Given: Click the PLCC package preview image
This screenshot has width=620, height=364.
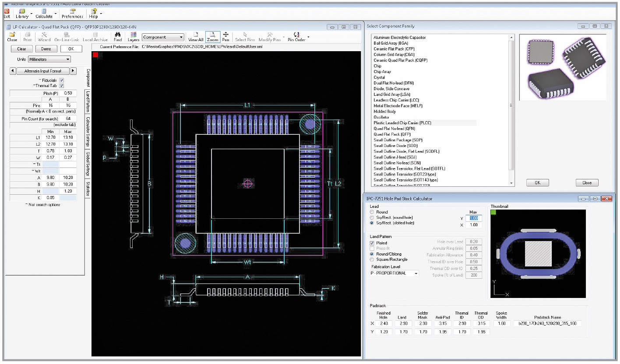Looking at the screenshot, I should (563, 68).
